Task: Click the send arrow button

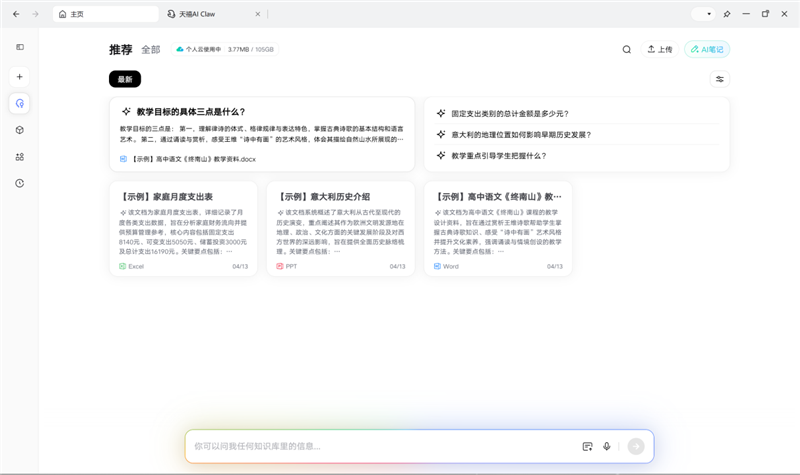Action: (636, 446)
